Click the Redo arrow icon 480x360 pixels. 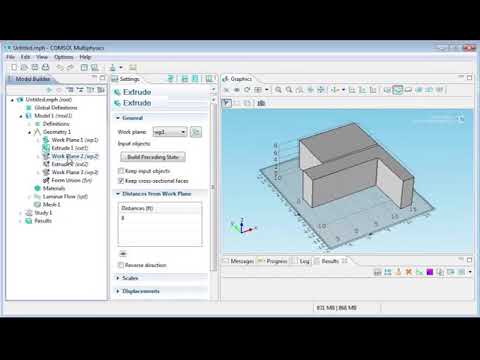click(x=70, y=68)
